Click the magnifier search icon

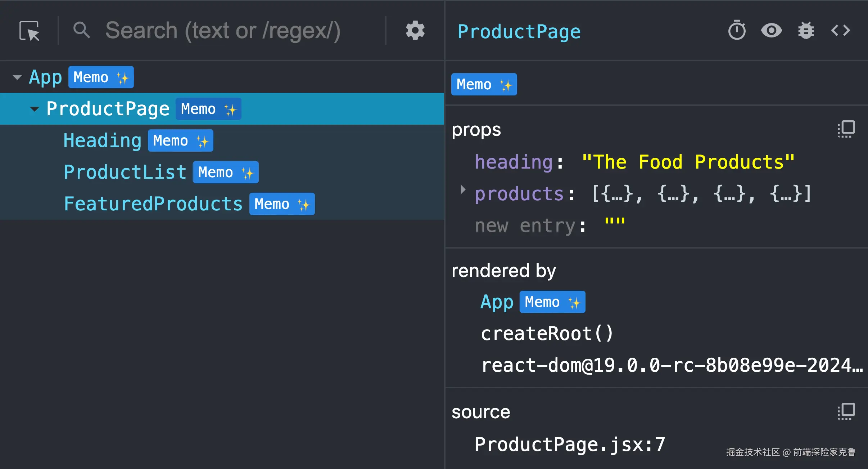coord(81,31)
